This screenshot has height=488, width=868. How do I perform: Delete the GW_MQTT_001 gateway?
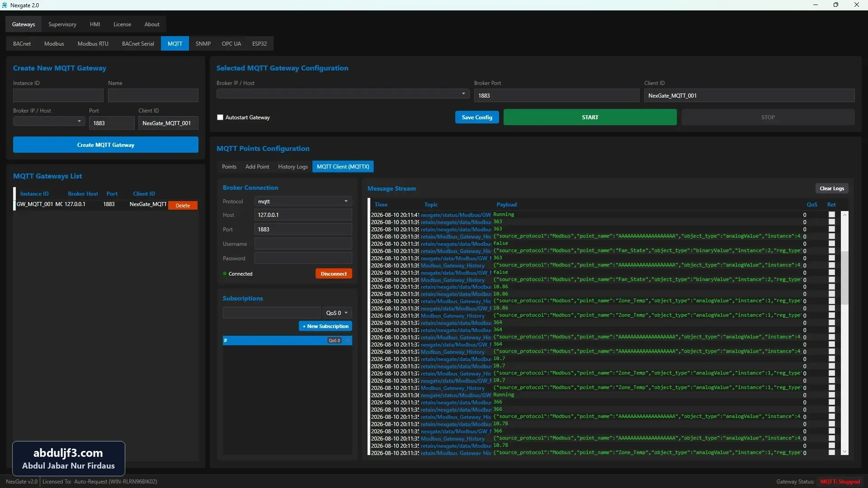tap(183, 206)
